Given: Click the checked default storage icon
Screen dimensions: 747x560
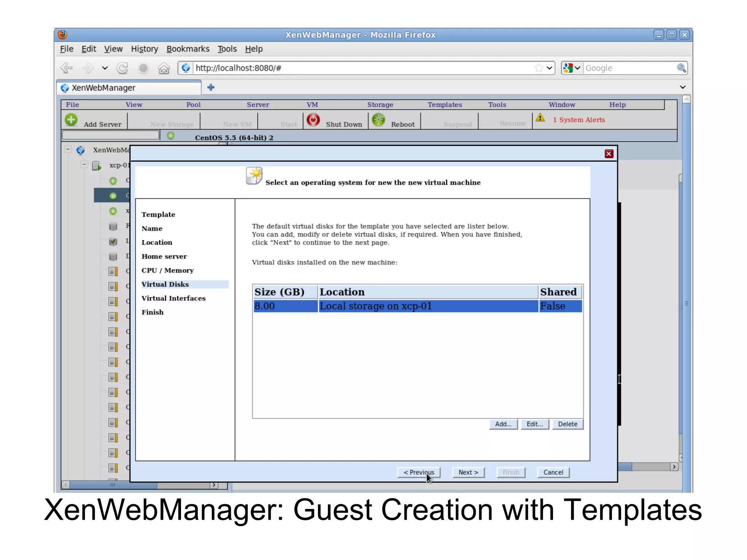Looking at the screenshot, I should (113, 241).
